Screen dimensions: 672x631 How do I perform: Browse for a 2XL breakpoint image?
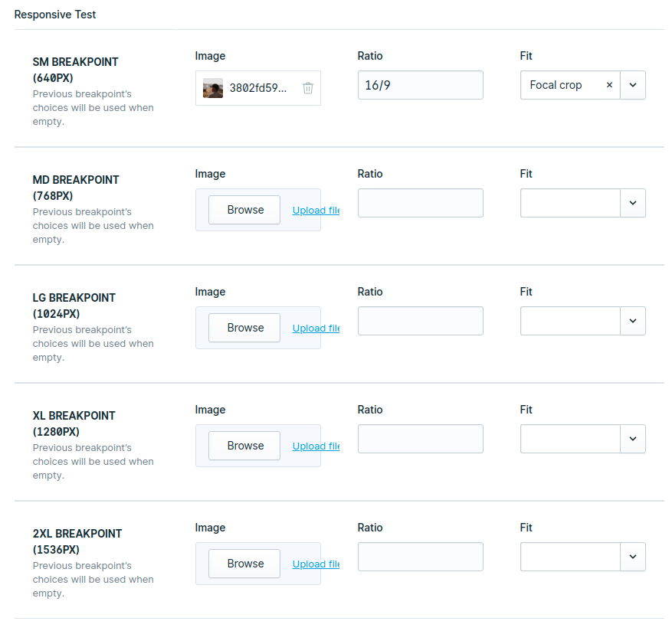click(x=244, y=563)
